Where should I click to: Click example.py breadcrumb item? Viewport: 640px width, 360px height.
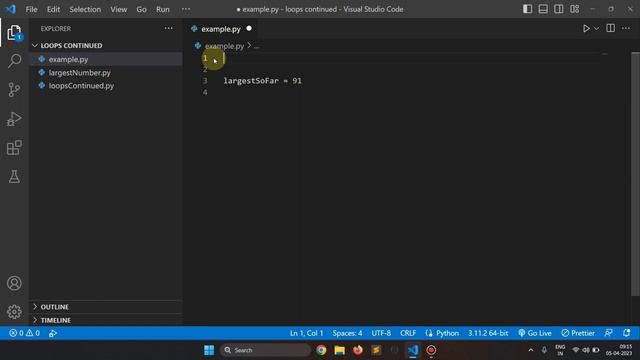click(x=224, y=46)
